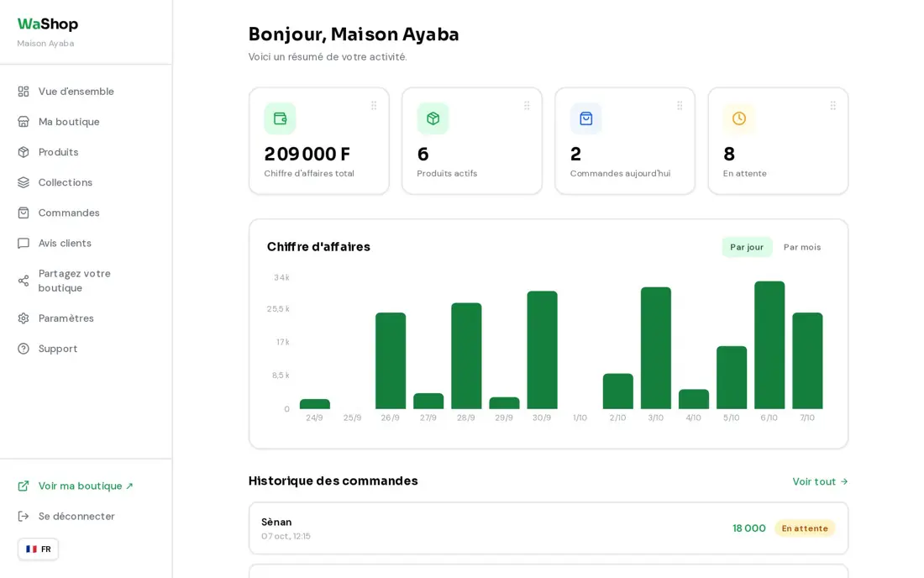Open the Sènan order row
The width and height of the screenshot is (924, 578).
tap(549, 528)
